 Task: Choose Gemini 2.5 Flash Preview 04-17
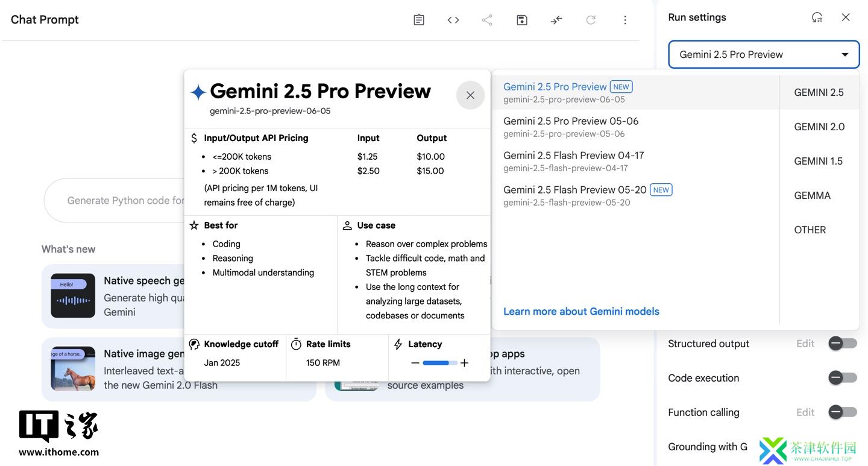tap(636, 161)
